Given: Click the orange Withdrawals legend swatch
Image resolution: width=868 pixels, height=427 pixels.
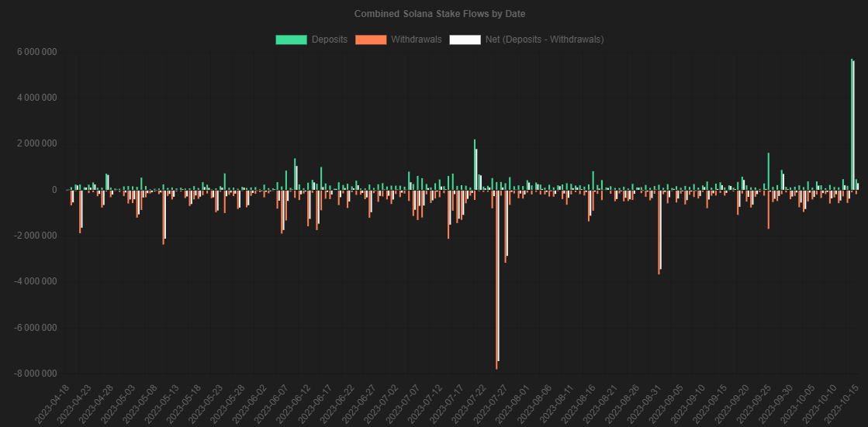Looking at the screenshot, I should (371, 39).
